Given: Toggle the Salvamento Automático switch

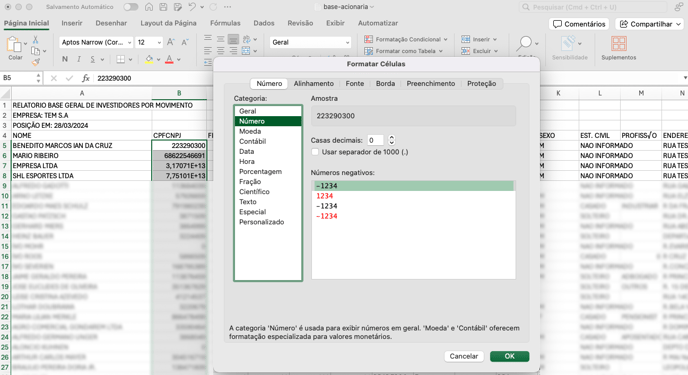Looking at the screenshot, I should (x=130, y=7).
